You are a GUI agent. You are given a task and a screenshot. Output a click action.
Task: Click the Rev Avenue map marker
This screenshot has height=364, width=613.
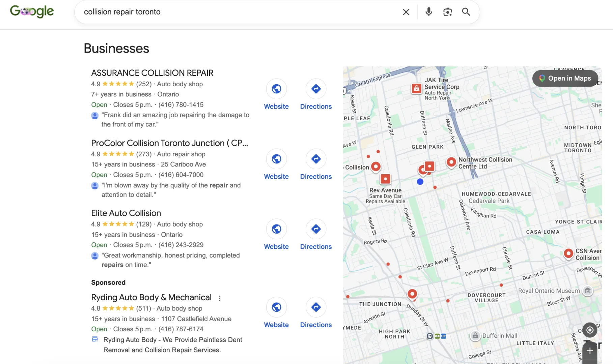tap(385, 179)
